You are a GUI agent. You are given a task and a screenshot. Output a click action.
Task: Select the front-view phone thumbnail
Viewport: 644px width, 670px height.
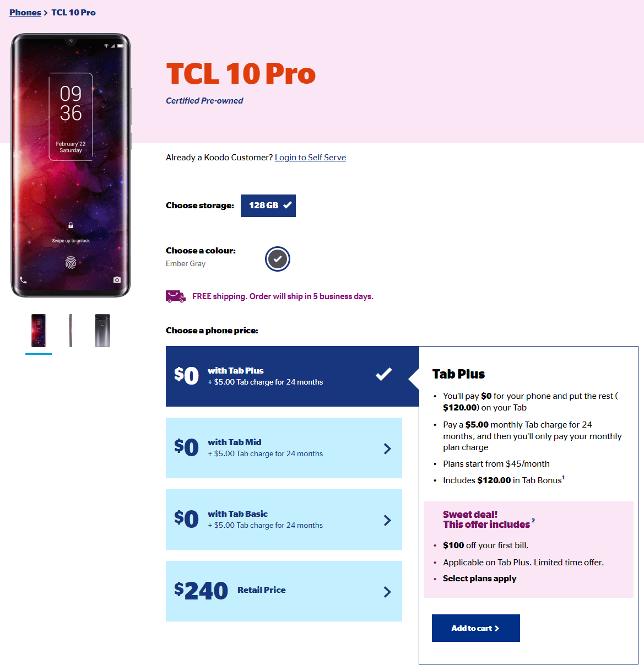[39, 331]
